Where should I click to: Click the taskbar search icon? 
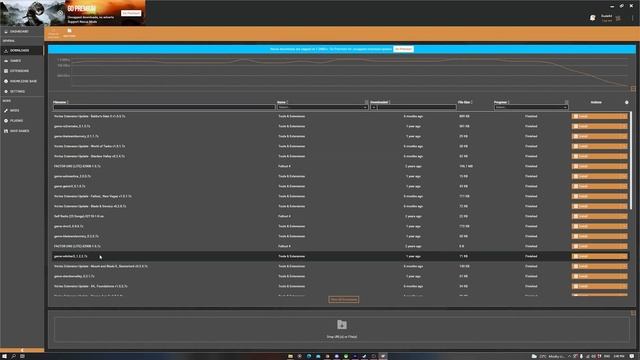(x=13, y=356)
